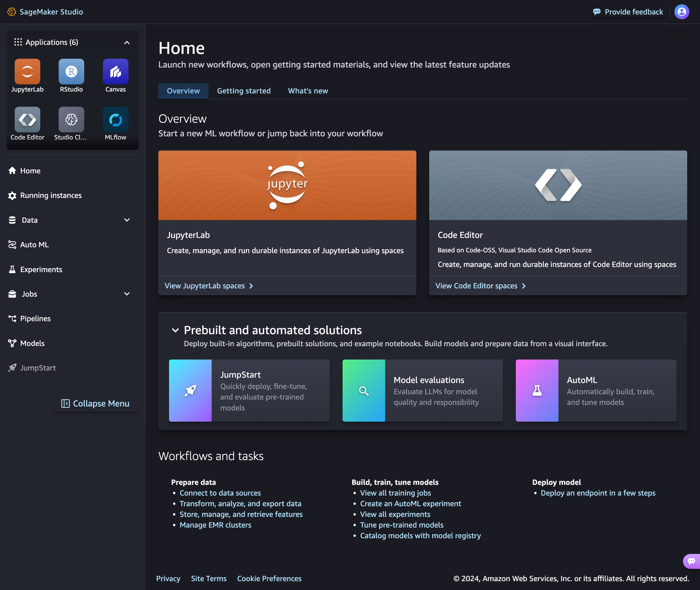
Task: Collapse Prebuilt and automated solutions section
Action: coord(175,330)
